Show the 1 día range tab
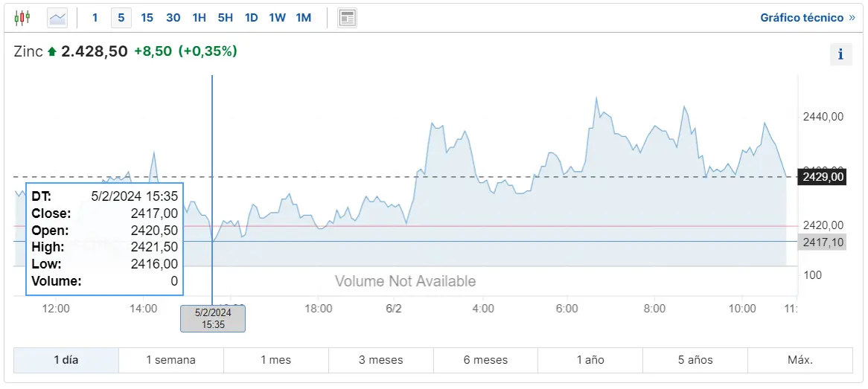868x389 pixels. point(66,360)
